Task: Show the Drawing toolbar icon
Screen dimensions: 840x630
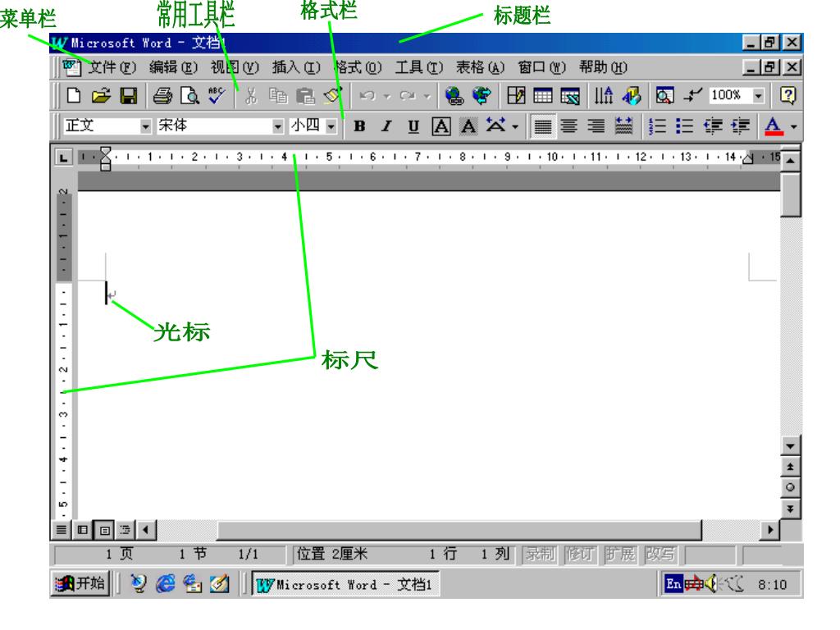Action: pos(631,96)
